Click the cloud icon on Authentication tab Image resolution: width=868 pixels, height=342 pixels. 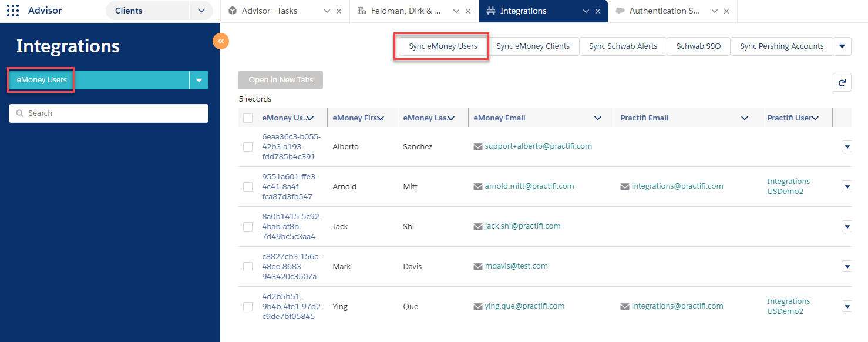pos(620,11)
